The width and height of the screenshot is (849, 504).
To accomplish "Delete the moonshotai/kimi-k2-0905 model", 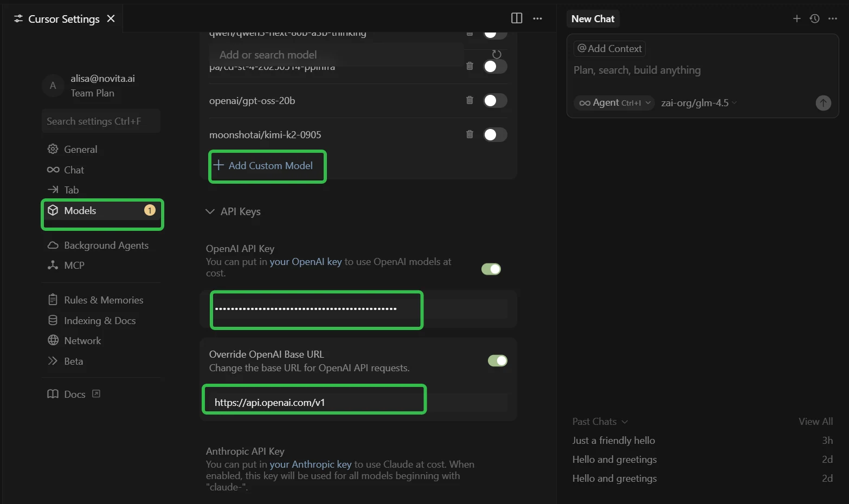I will 469,134.
